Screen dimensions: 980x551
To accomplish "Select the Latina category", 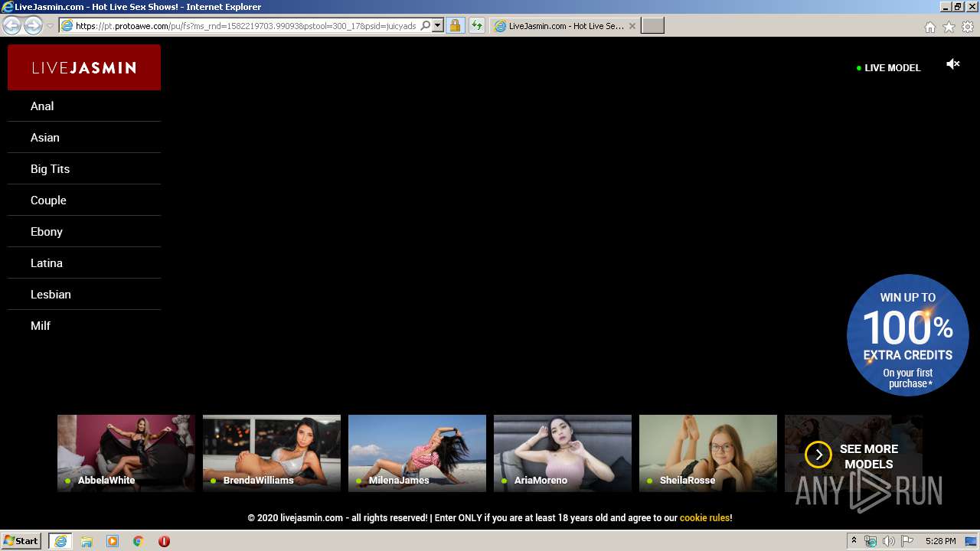I will coord(84,263).
